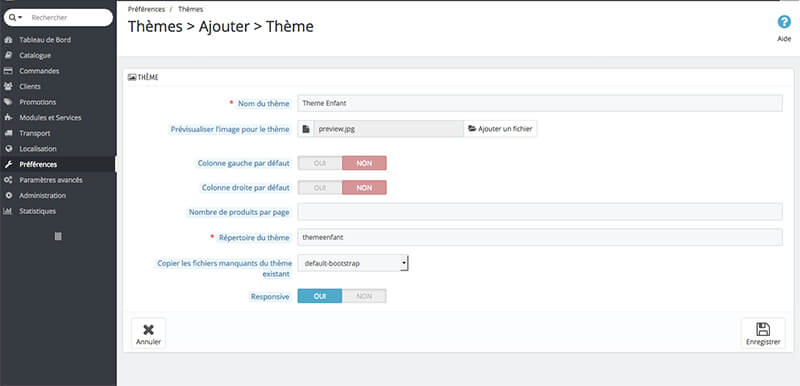The height and width of the screenshot is (386, 800).
Task: Click the Préférences wrench icon
Action: tap(8, 164)
